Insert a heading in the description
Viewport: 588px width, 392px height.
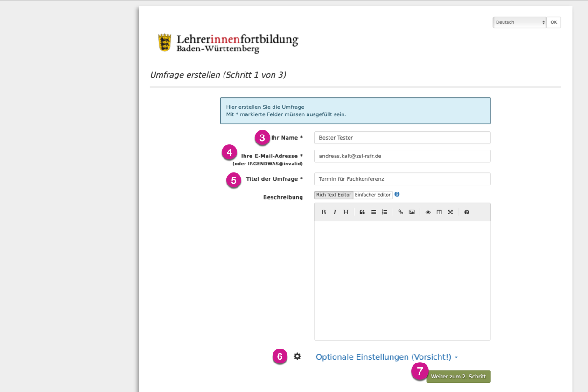click(346, 212)
